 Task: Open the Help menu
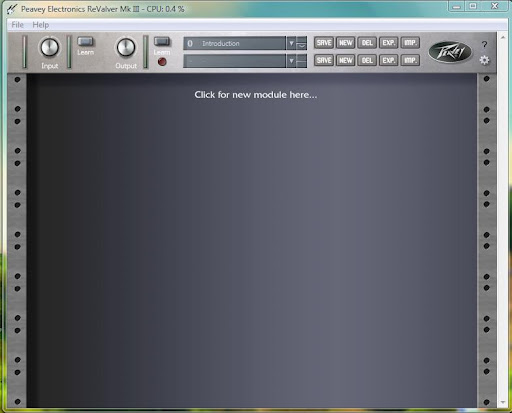41,25
